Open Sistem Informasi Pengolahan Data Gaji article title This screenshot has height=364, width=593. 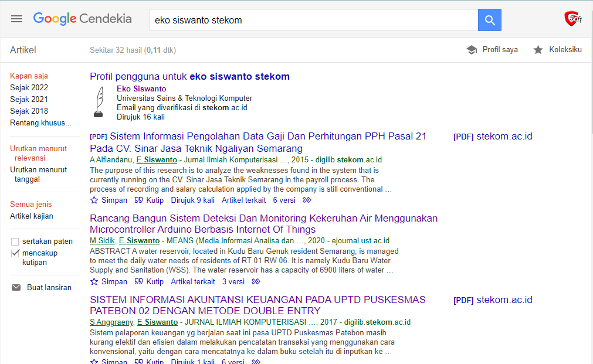click(258, 142)
